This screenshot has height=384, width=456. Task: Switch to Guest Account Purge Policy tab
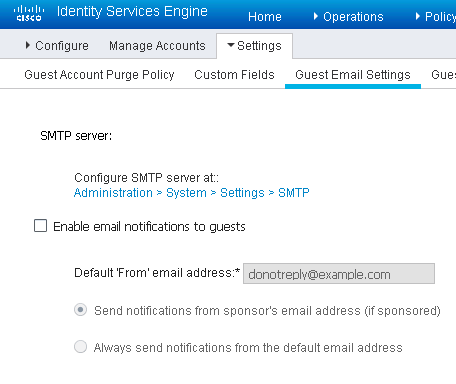click(99, 75)
